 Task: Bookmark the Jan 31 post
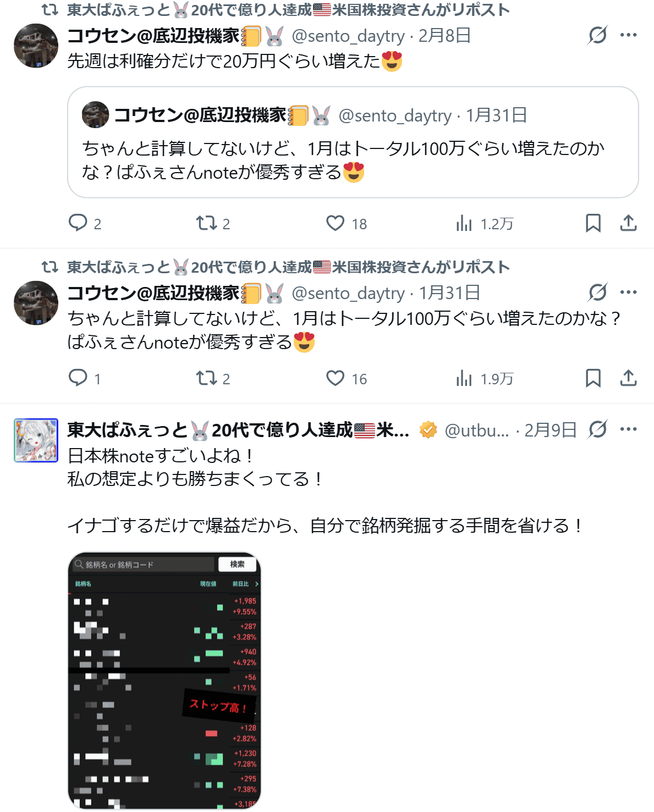[x=593, y=378]
